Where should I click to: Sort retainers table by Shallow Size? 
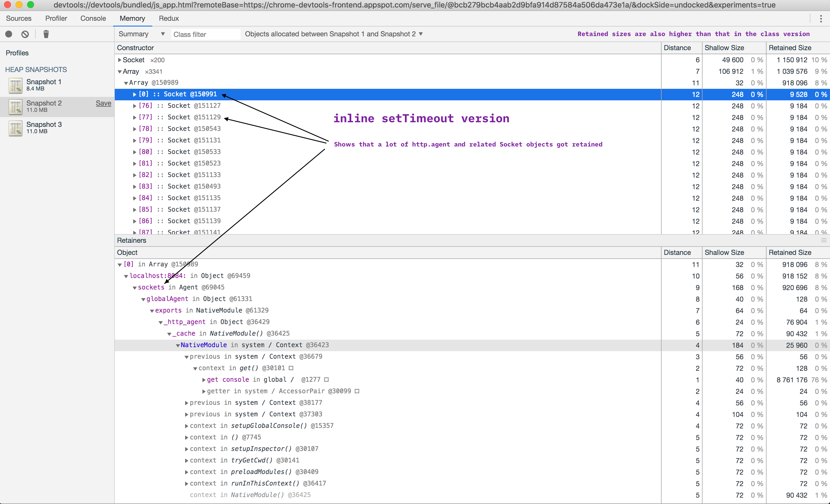pos(734,253)
